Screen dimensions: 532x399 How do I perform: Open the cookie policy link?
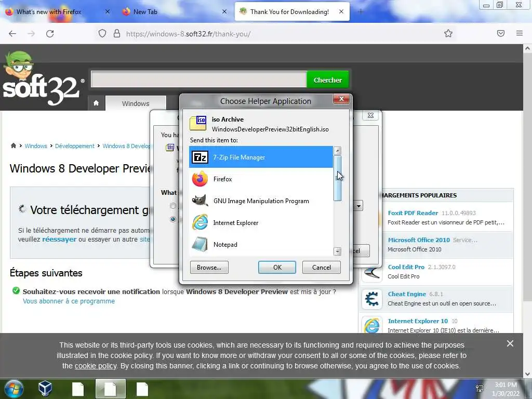[96, 366]
